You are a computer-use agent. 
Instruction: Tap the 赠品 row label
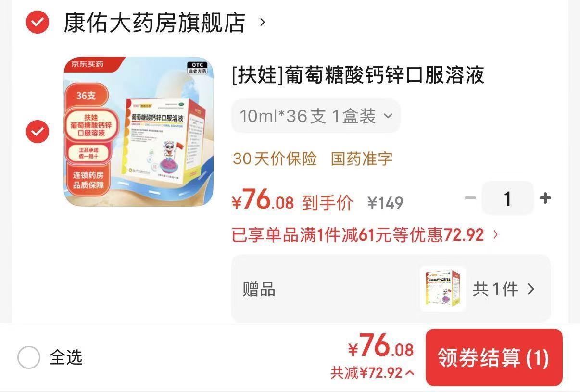[x=259, y=290]
